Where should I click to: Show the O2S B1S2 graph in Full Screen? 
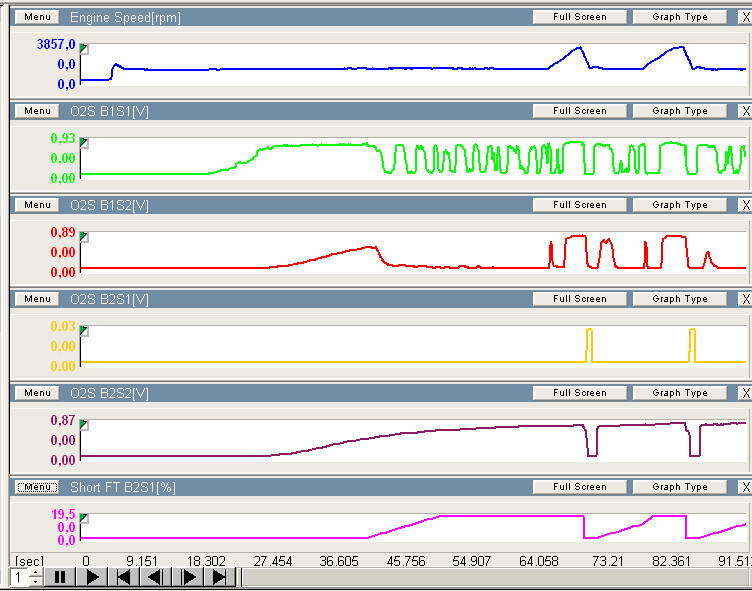[579, 205]
